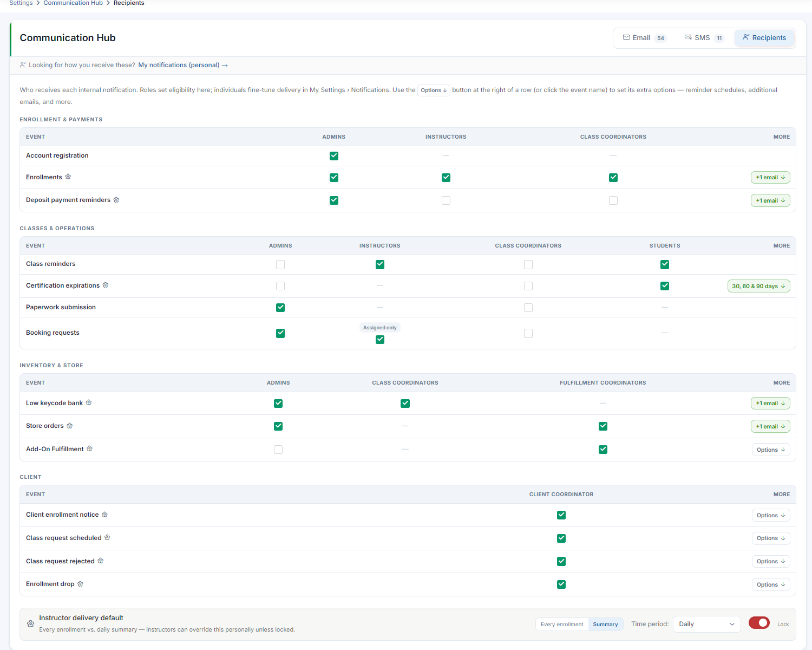
Task: Uncheck Admins for Account registration
Action: pos(334,156)
